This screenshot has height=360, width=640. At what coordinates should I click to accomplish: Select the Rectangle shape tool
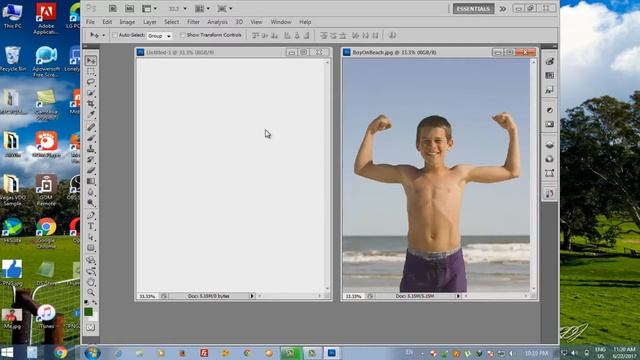(91, 248)
